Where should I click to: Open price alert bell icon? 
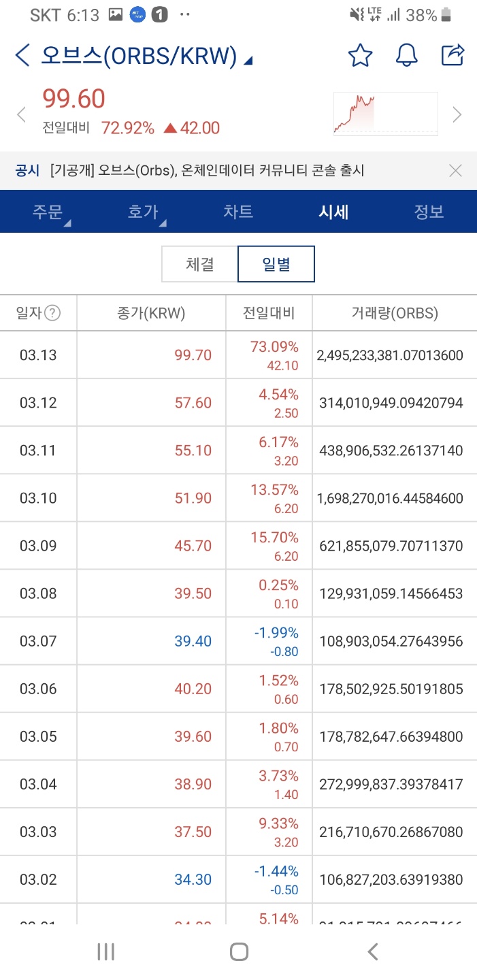(x=406, y=55)
